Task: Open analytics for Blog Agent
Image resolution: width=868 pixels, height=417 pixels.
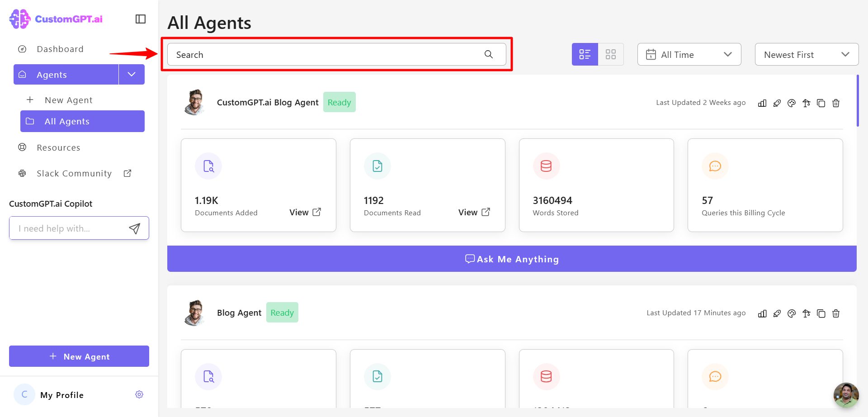Action: 762,313
